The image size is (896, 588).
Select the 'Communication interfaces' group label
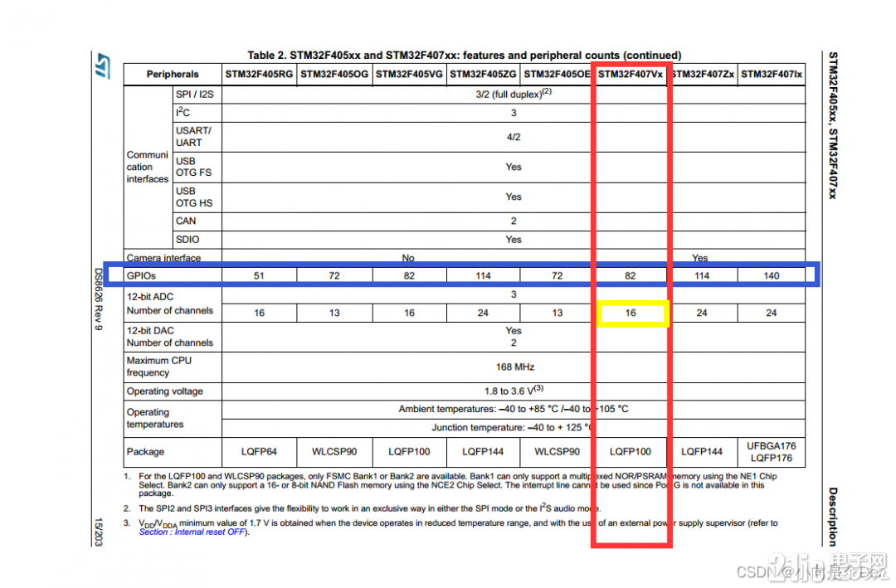pos(148,167)
